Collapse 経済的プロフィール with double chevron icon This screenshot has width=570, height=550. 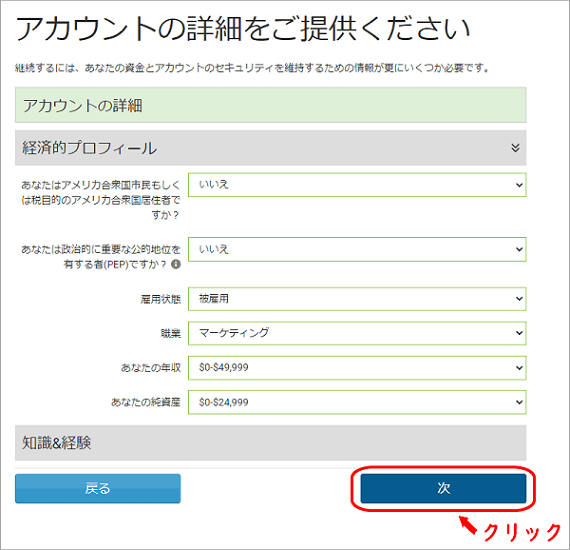click(x=515, y=148)
